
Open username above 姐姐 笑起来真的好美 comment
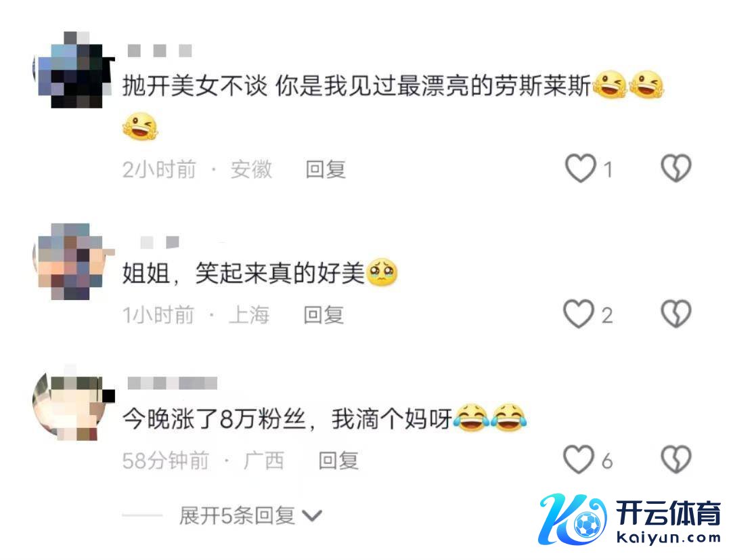[x=160, y=242]
